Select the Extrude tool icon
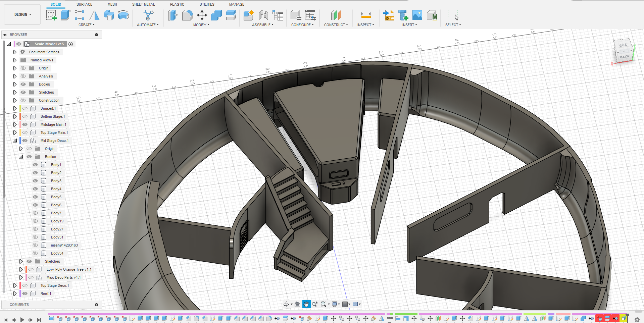The height and width of the screenshot is (323, 644). (65, 15)
